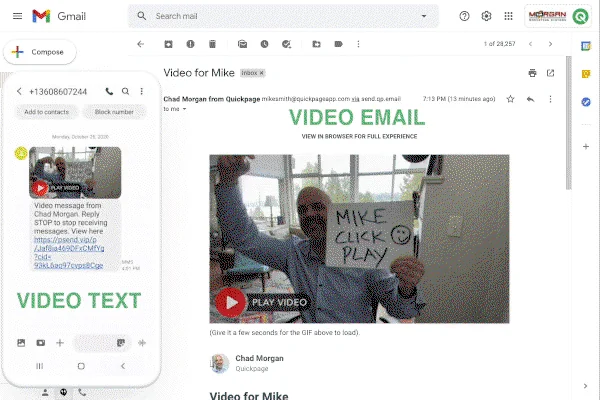Open Gmail settings gear
Image resolution: width=600 pixels, height=400 pixels.
coord(486,16)
